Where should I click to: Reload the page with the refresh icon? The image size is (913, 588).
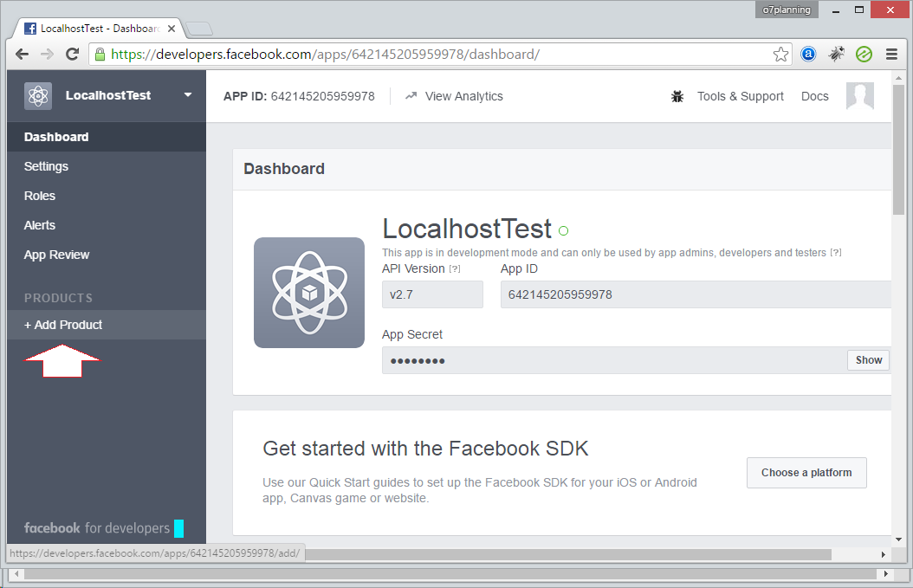click(x=72, y=55)
